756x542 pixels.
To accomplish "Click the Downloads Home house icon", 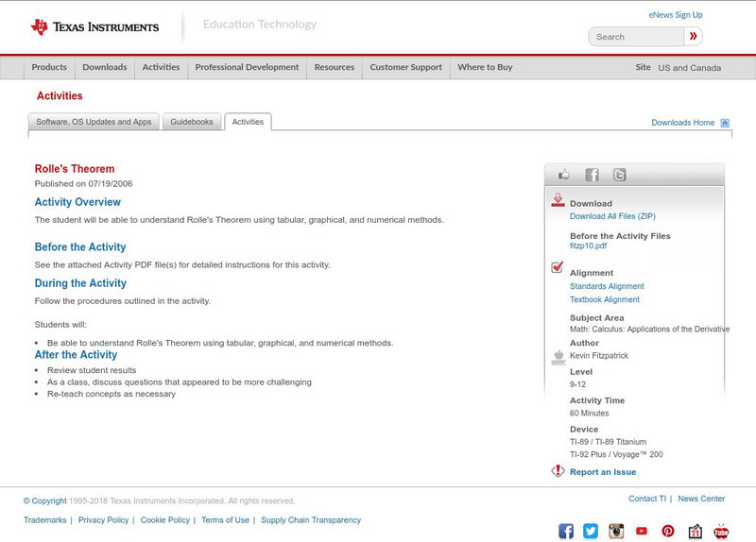I will 725,123.
